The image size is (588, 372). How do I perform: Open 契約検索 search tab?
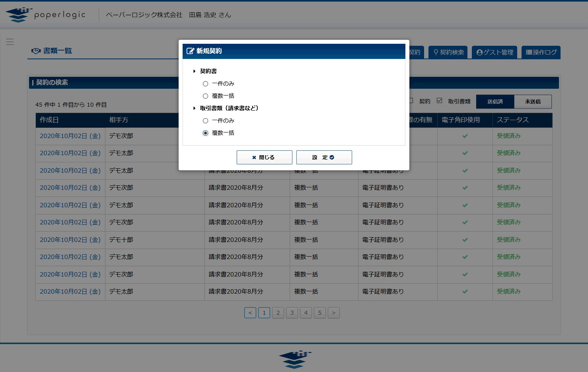(x=448, y=53)
